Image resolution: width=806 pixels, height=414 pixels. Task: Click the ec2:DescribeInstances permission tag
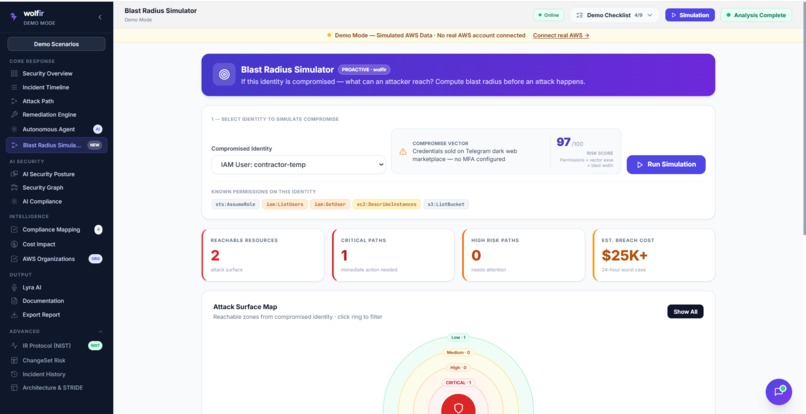[x=386, y=204]
